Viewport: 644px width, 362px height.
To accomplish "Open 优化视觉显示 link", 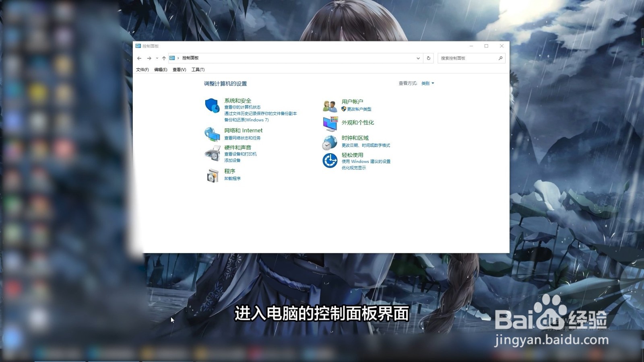I will click(354, 168).
